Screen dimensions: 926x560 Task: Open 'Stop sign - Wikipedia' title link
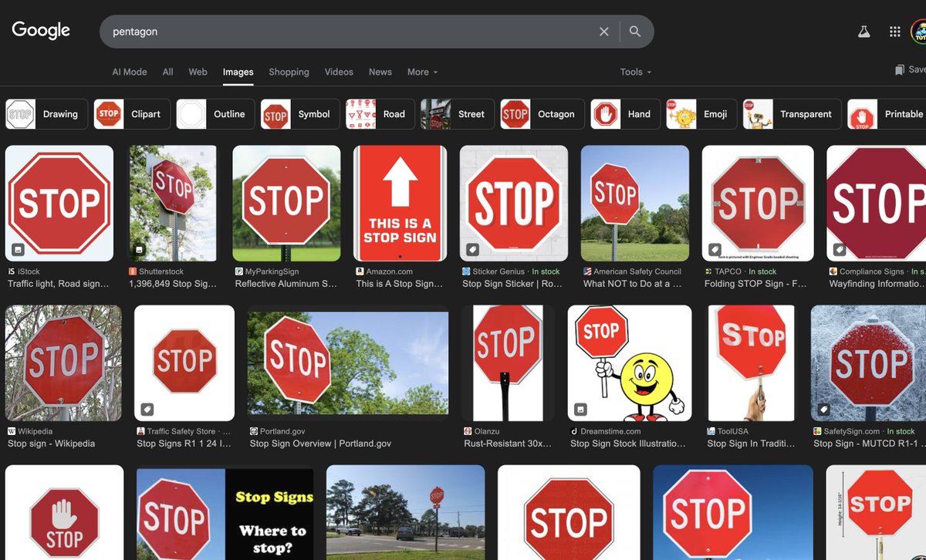[52, 444]
